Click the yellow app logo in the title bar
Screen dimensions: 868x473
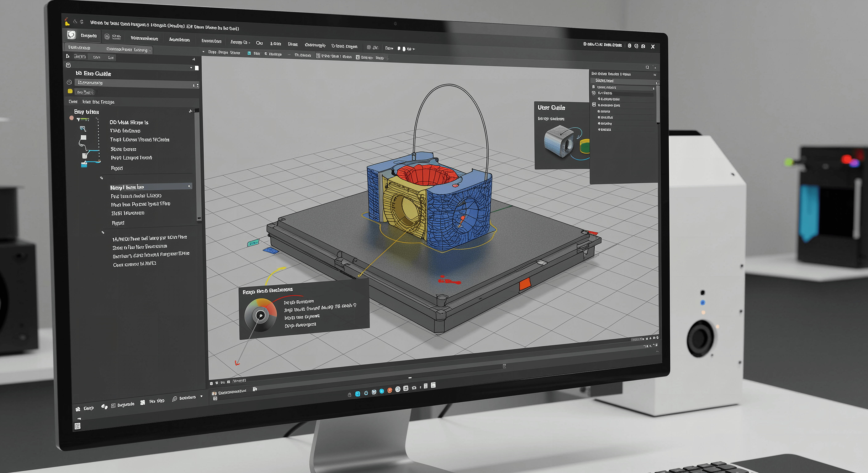(x=67, y=22)
